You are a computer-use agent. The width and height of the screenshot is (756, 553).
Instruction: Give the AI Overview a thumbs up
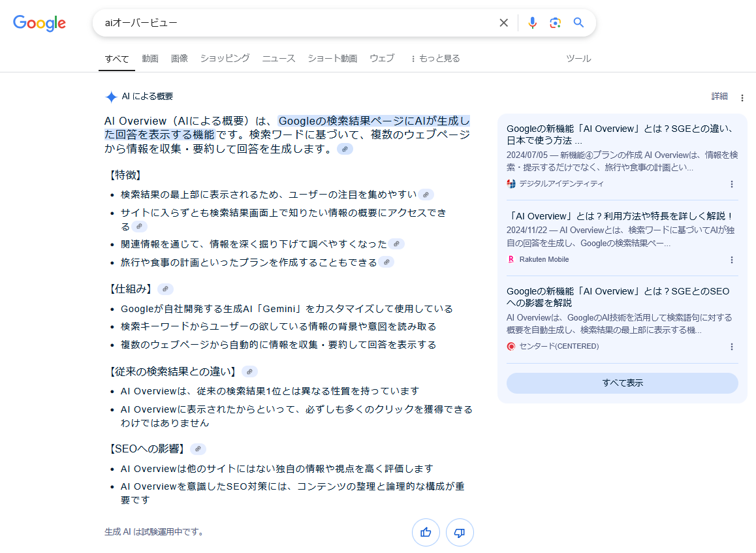[x=426, y=533]
